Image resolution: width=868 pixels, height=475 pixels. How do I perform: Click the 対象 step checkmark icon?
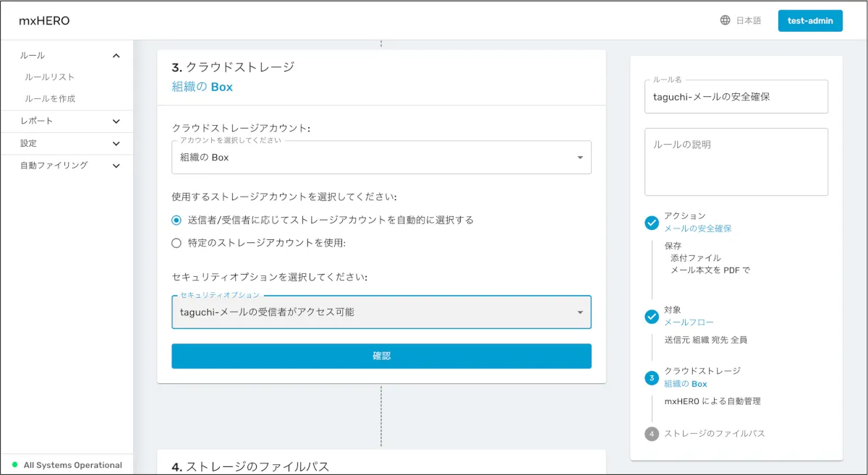pos(652,316)
